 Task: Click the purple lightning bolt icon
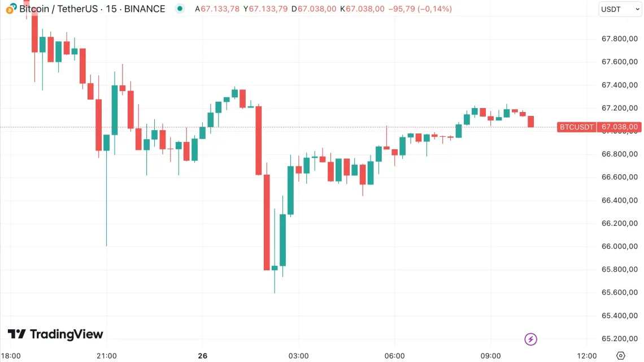[530, 339]
